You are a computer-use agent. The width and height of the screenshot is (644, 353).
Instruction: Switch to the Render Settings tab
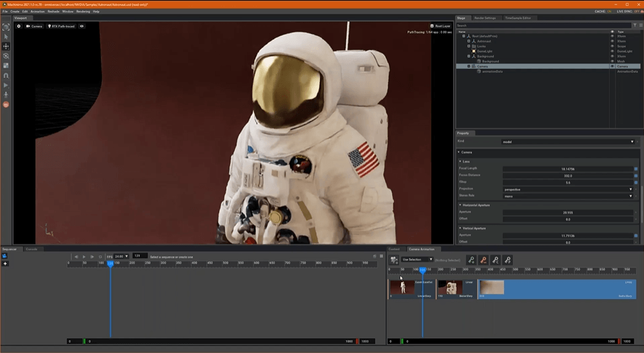click(x=485, y=18)
